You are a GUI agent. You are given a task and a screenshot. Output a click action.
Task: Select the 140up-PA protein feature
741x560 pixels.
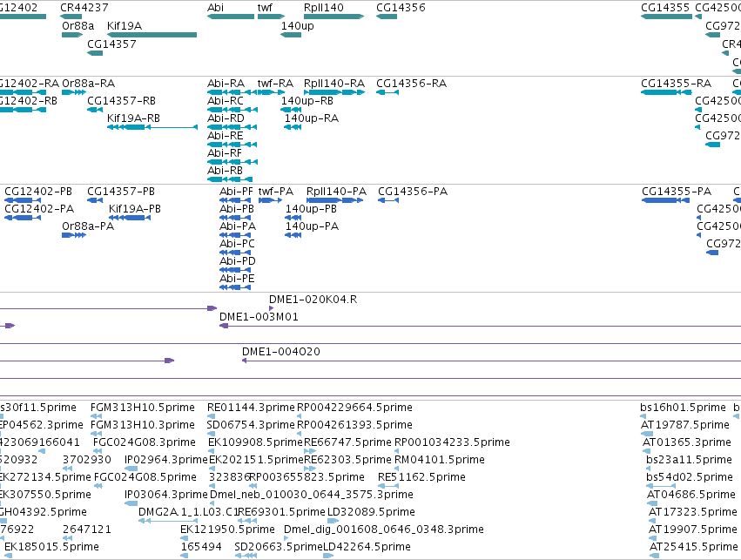[x=293, y=235]
